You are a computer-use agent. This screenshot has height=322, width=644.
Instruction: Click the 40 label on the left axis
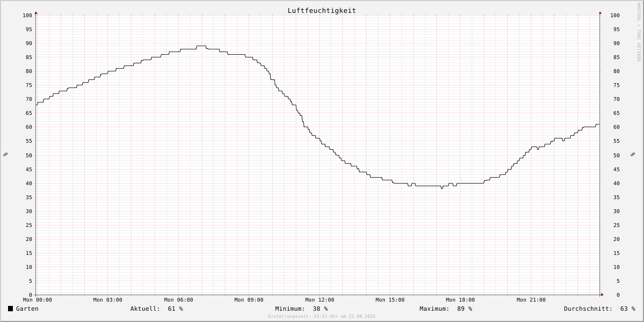29,183
